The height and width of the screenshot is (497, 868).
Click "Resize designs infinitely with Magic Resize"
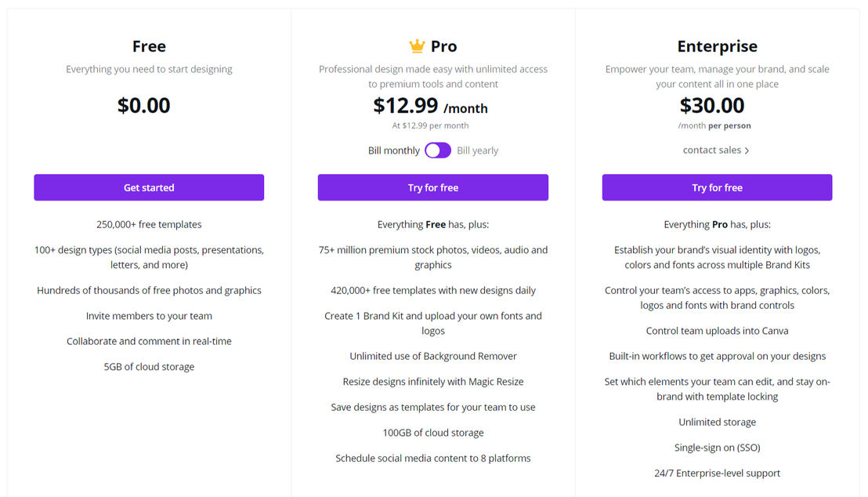[433, 382]
